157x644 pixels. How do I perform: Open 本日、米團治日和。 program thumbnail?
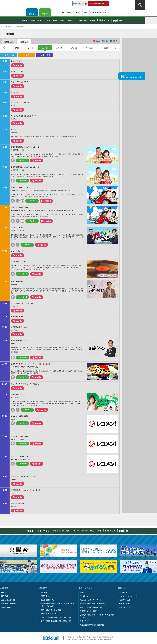102,289
